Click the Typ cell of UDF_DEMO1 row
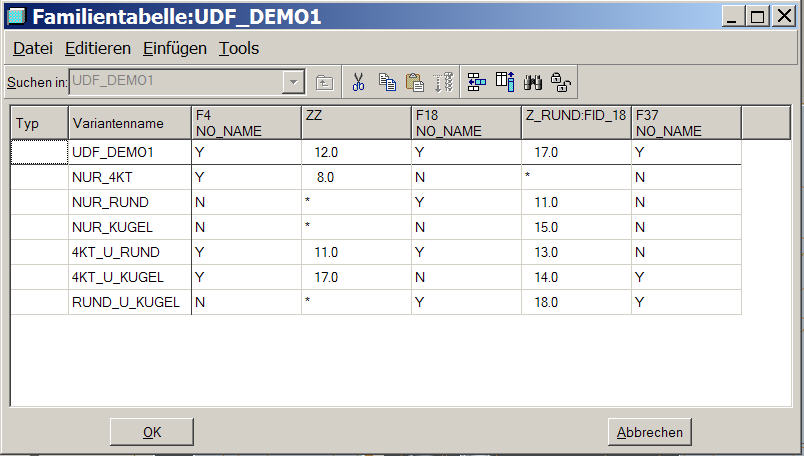The width and height of the screenshot is (804, 456). tap(39, 152)
